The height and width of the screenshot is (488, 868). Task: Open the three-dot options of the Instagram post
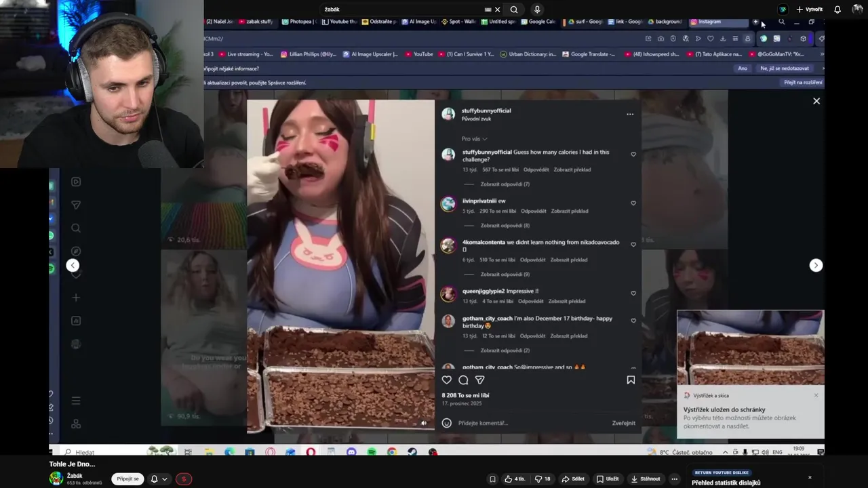[x=630, y=115]
